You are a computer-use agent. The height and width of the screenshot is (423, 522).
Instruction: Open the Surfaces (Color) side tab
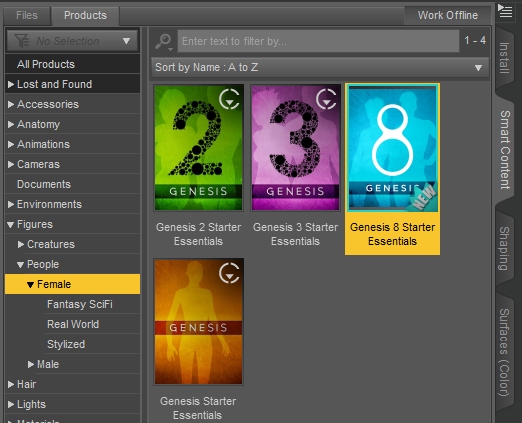click(x=504, y=352)
